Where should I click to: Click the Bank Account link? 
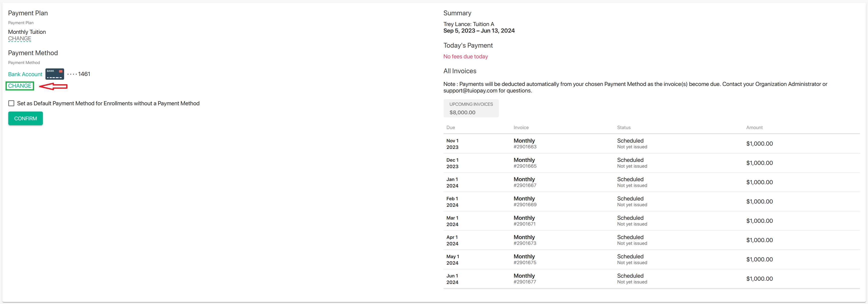pos(25,74)
